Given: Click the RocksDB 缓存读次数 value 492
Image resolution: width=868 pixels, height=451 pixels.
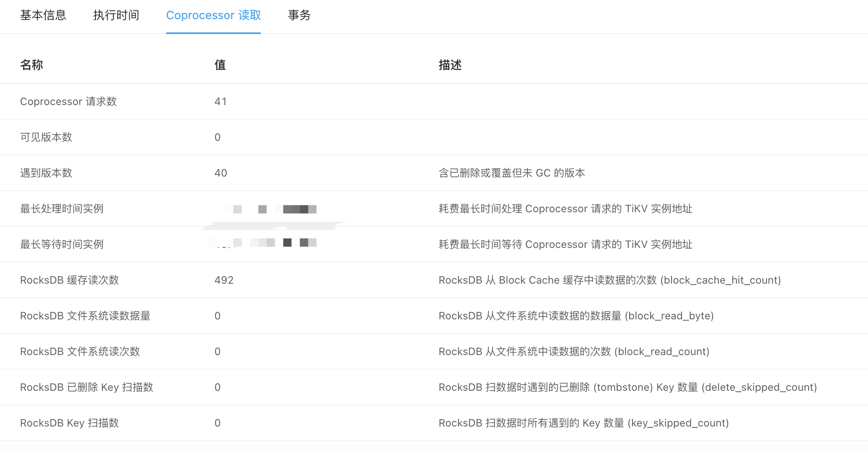Looking at the screenshot, I should tap(224, 280).
